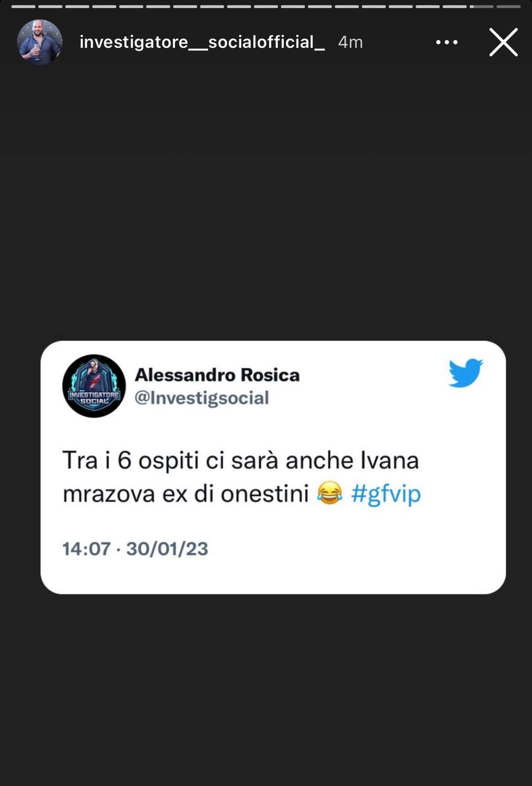
Task: Click the blue Twitter bird logo
Action: pos(466,373)
